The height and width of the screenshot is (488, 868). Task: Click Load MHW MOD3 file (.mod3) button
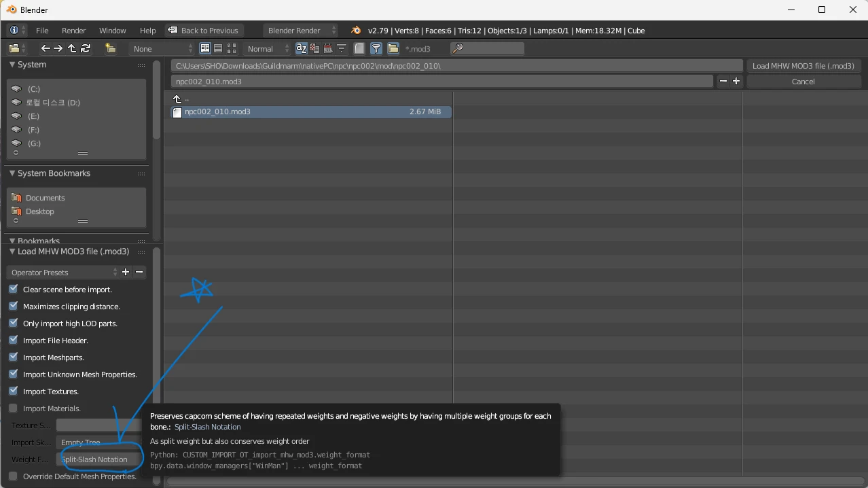[803, 66]
